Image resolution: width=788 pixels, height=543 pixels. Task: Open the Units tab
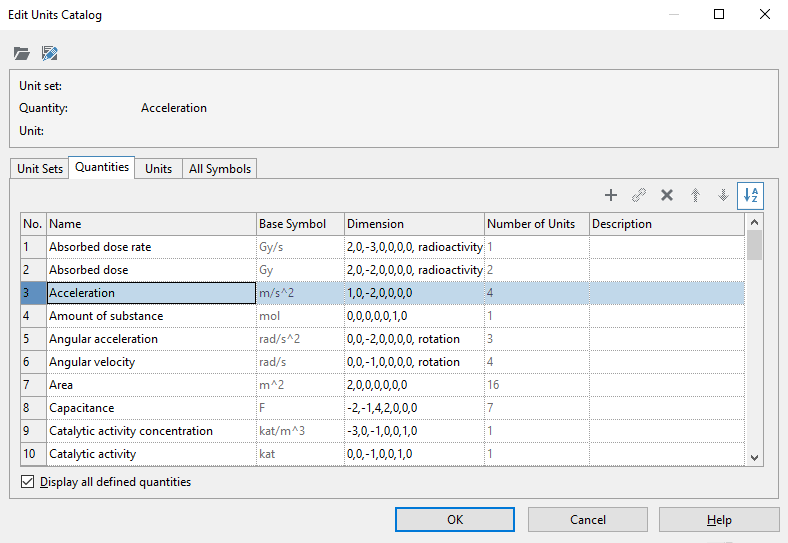159,169
